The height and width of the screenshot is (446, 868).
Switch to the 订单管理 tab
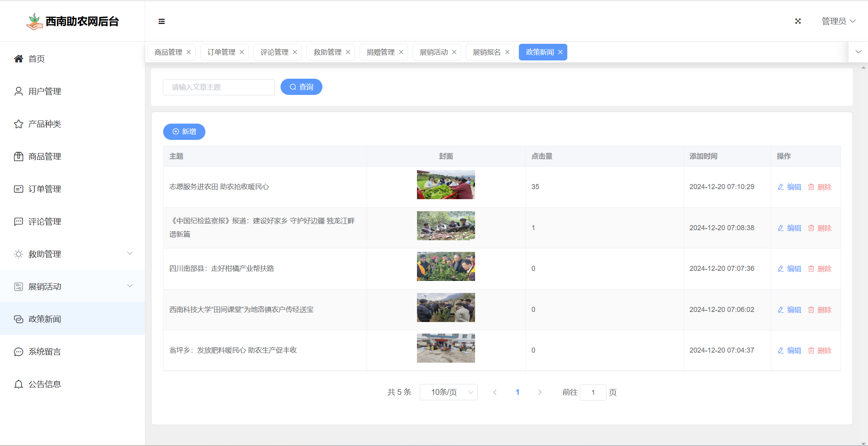[x=221, y=52]
